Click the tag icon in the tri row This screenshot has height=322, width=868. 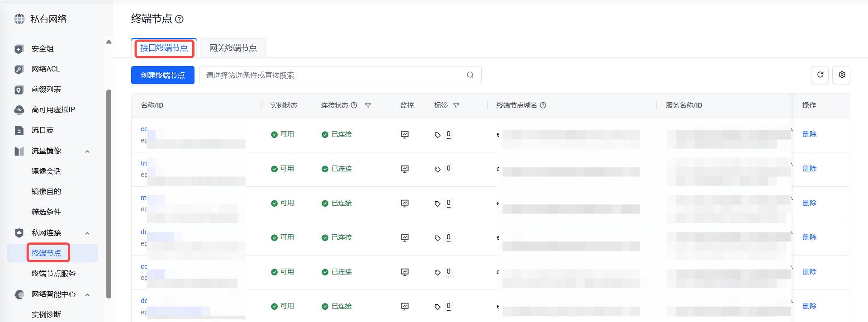click(x=437, y=170)
